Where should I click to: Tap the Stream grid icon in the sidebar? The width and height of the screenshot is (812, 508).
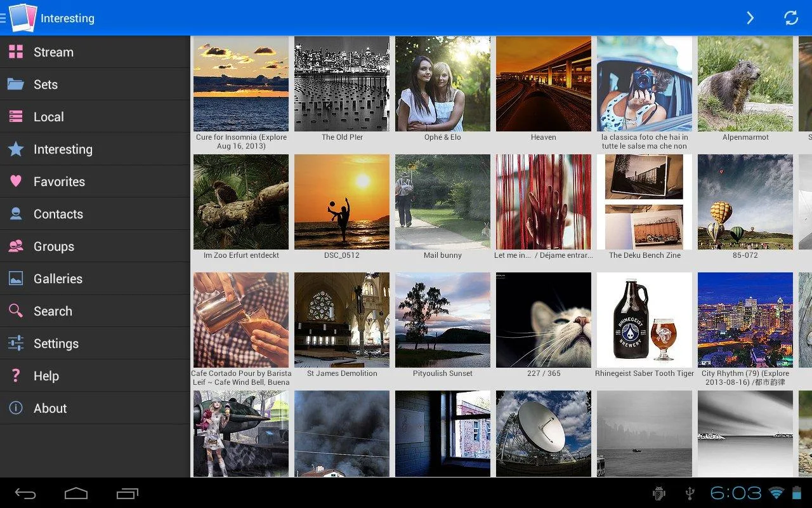pyautogui.click(x=16, y=52)
